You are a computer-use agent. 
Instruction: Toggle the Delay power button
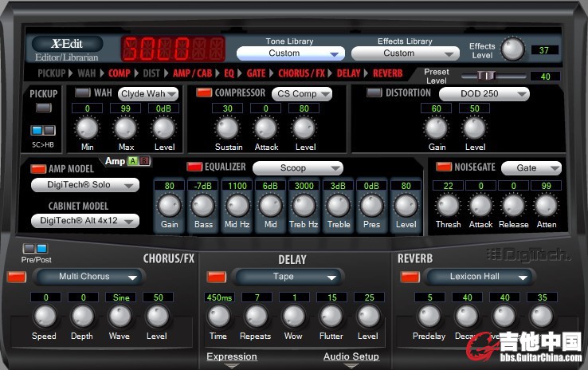coord(217,277)
